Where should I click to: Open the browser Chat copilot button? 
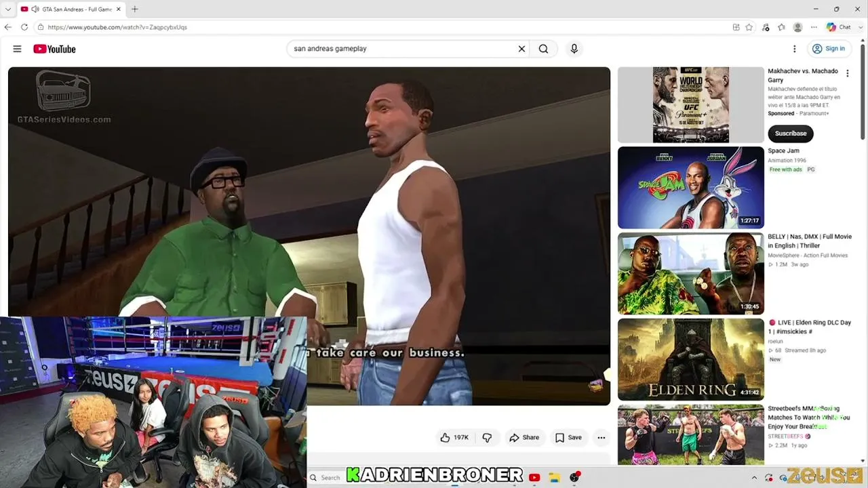coord(839,27)
